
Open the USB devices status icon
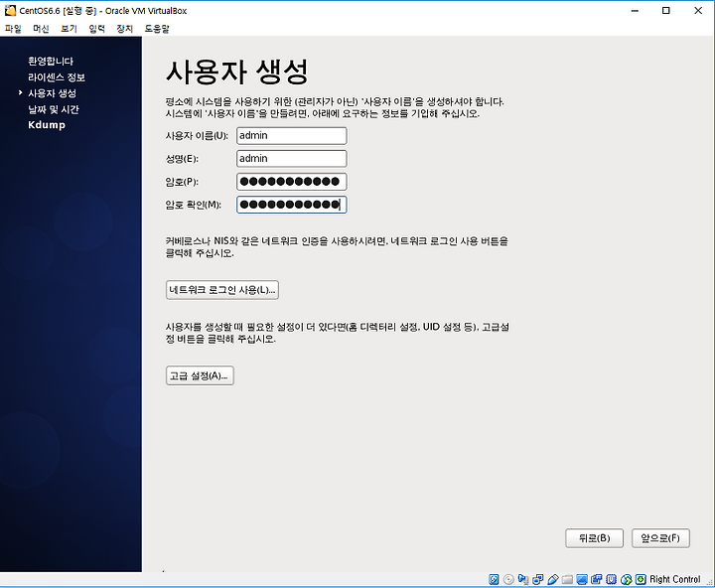(553, 579)
